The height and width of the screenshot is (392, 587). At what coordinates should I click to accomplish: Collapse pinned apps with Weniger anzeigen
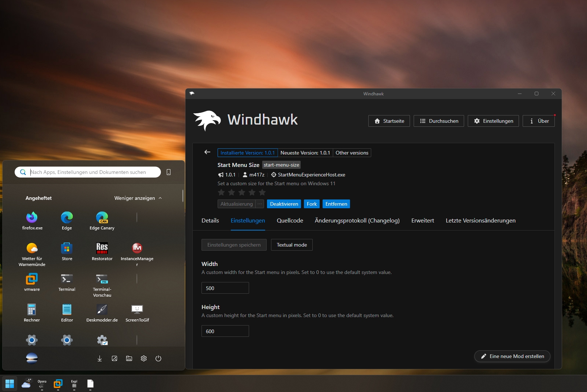(x=138, y=198)
